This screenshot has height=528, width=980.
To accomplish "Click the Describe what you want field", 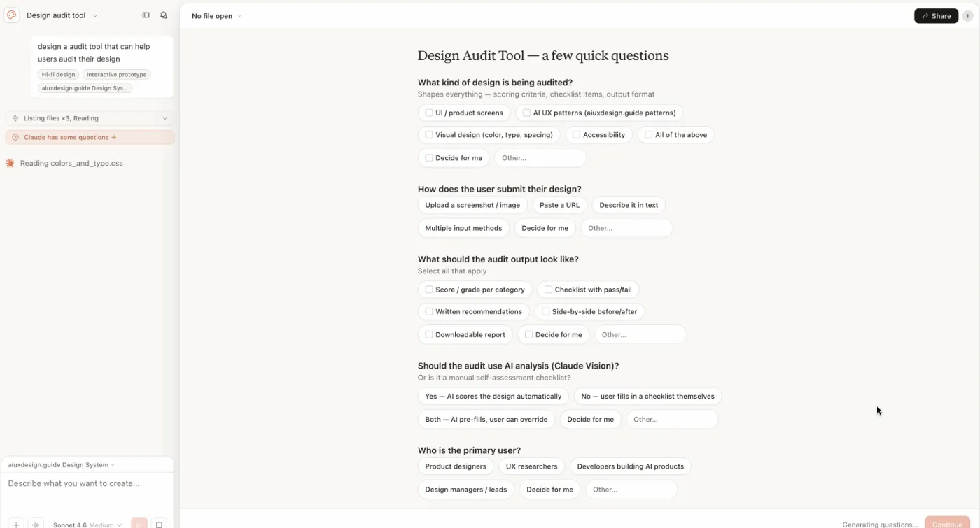I will [x=87, y=483].
